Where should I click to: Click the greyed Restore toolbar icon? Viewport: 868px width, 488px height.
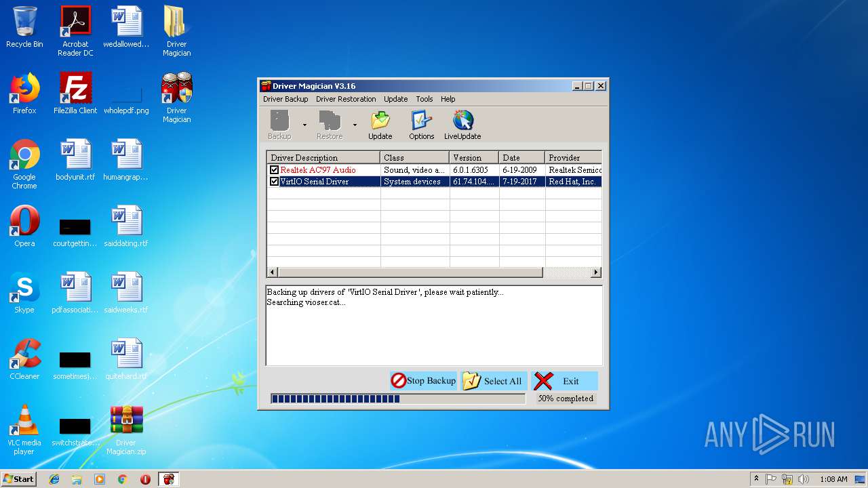[x=330, y=125]
